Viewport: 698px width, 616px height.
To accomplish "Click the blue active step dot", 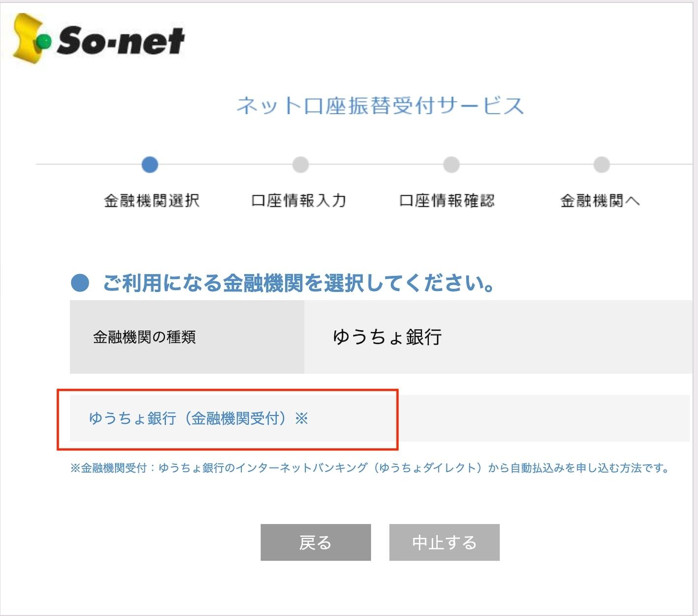I will coord(150,164).
